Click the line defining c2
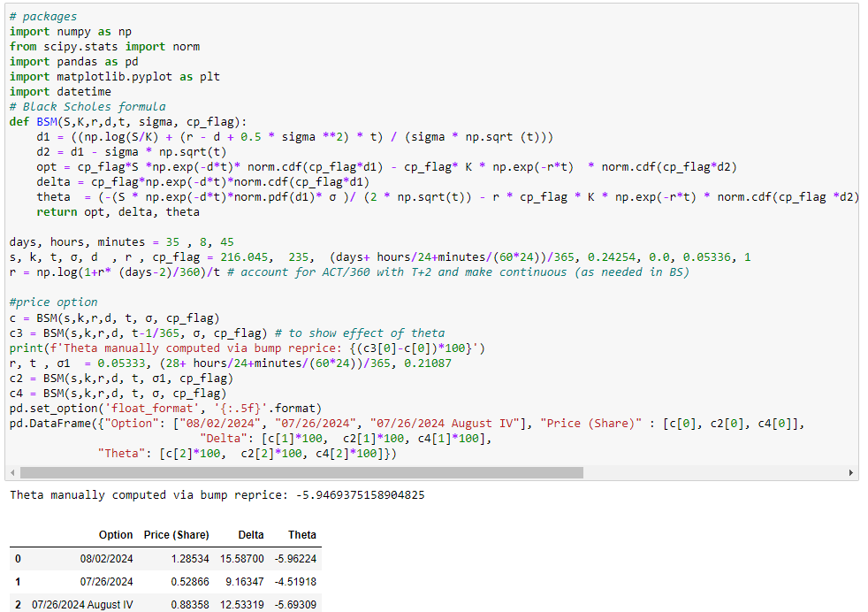Image resolution: width=868 pixels, height=612 pixels. click(x=121, y=379)
